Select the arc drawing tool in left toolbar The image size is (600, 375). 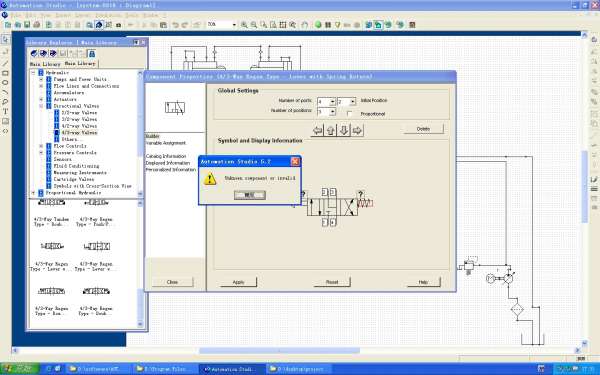point(5,92)
